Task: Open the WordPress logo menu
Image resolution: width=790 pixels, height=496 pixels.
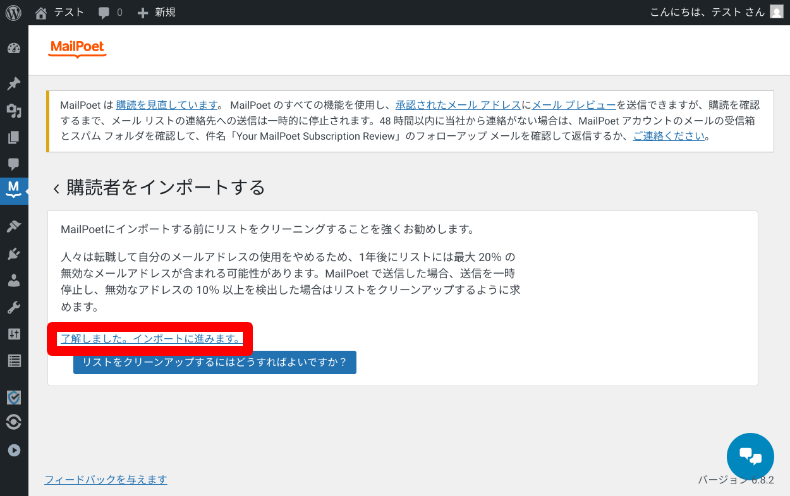Action: pyautogui.click(x=14, y=12)
